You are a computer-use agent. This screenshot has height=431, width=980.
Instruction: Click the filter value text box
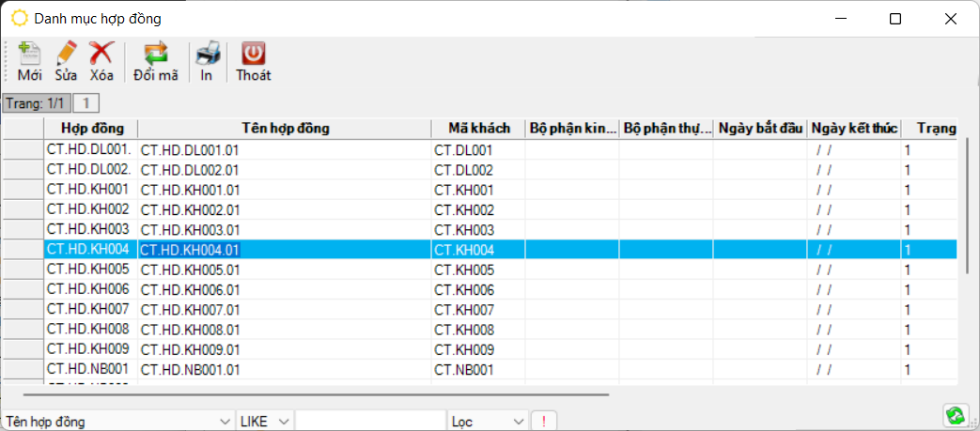[370, 422]
